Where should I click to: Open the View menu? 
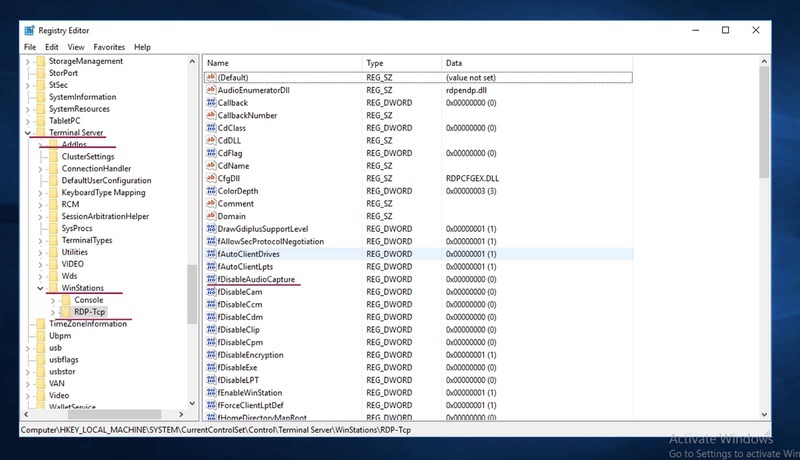(76, 47)
